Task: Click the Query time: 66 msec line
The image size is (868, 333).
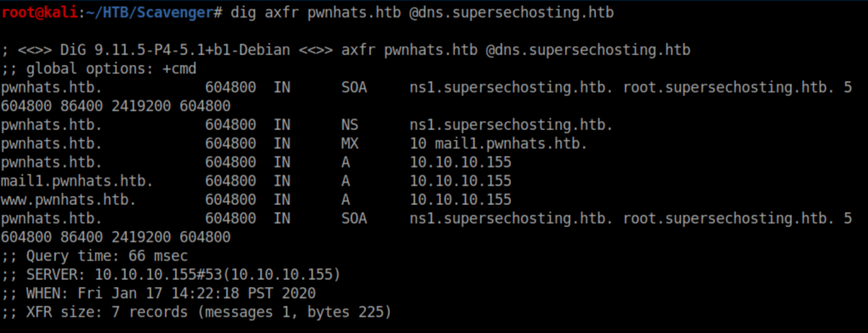Action: (x=95, y=256)
